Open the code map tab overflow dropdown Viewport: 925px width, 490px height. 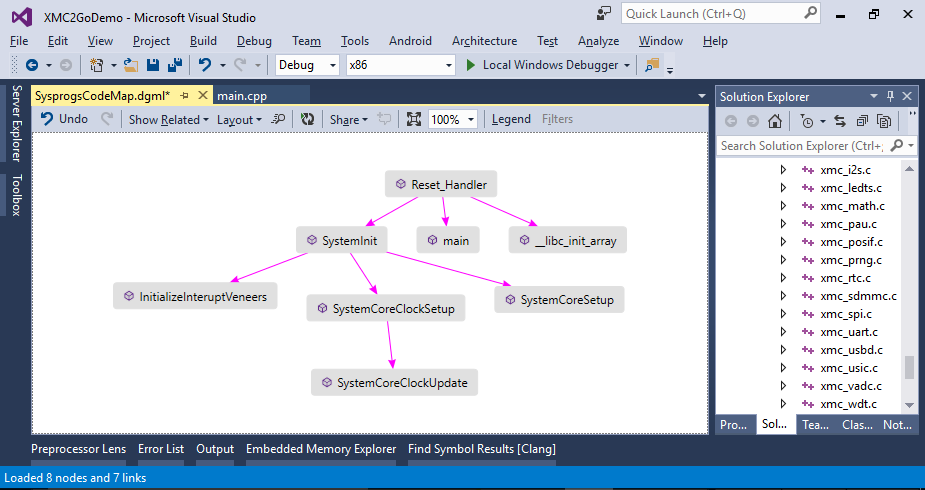701,96
